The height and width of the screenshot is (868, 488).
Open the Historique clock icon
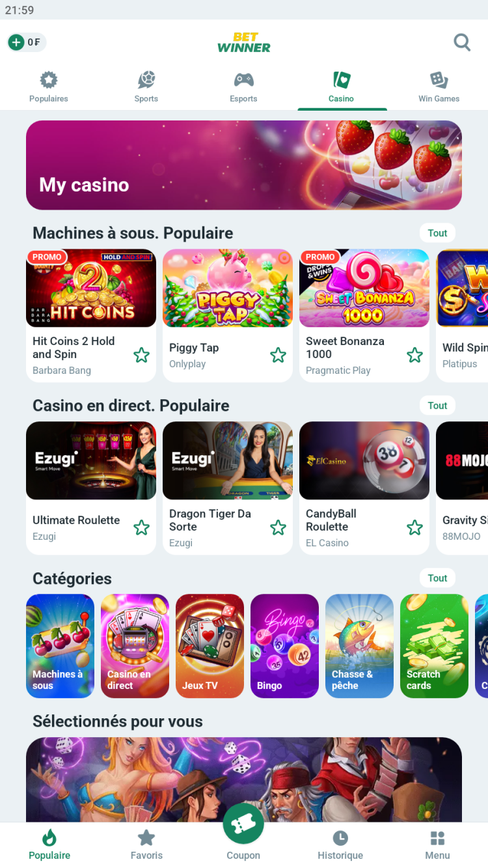(340, 838)
